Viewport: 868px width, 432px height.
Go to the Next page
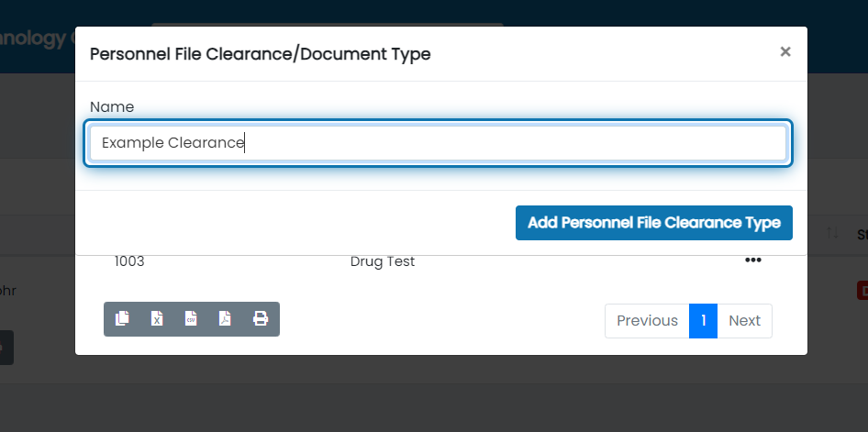744,321
